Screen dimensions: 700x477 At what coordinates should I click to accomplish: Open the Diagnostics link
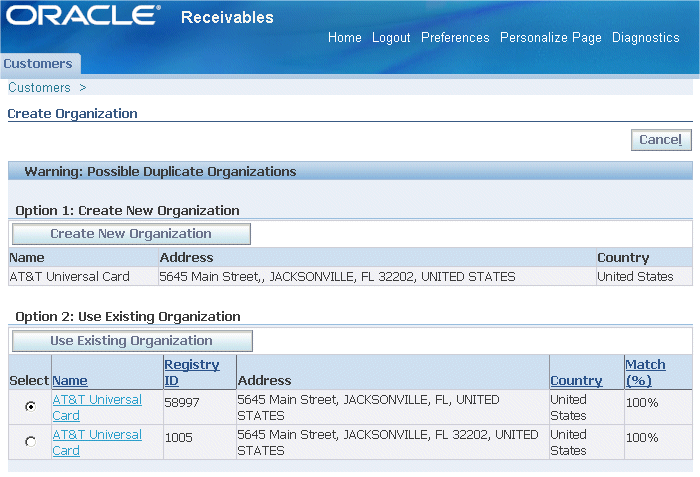click(646, 38)
